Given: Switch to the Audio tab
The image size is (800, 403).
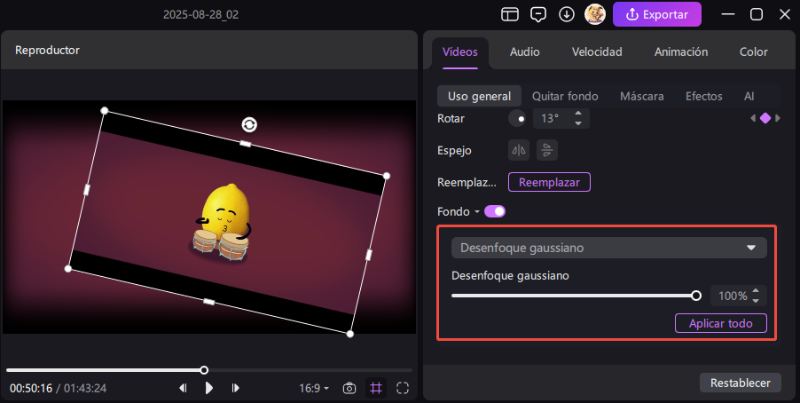Looking at the screenshot, I should [524, 52].
